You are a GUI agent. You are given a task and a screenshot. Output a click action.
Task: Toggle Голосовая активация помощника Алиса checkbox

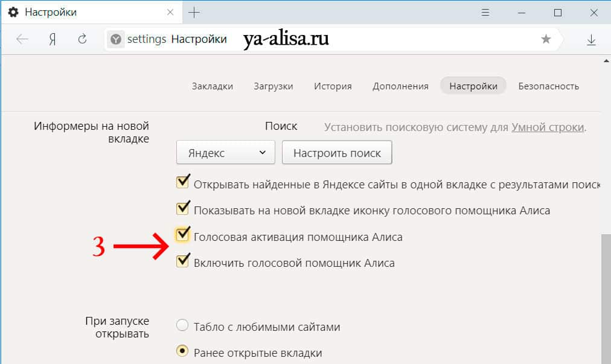(183, 234)
